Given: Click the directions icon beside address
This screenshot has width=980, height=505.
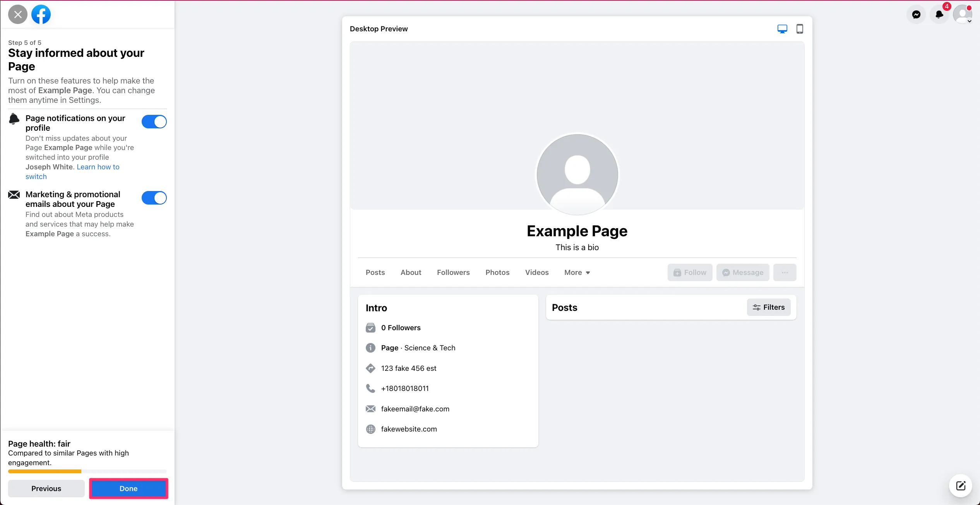Looking at the screenshot, I should point(370,369).
